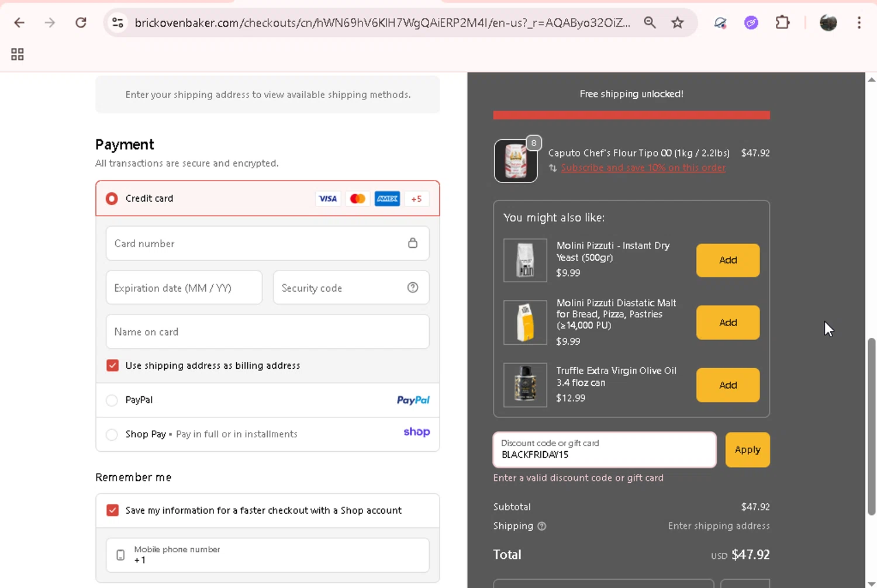Click the browser address bar URL
Image resolution: width=877 pixels, height=588 pixels.
382,23
